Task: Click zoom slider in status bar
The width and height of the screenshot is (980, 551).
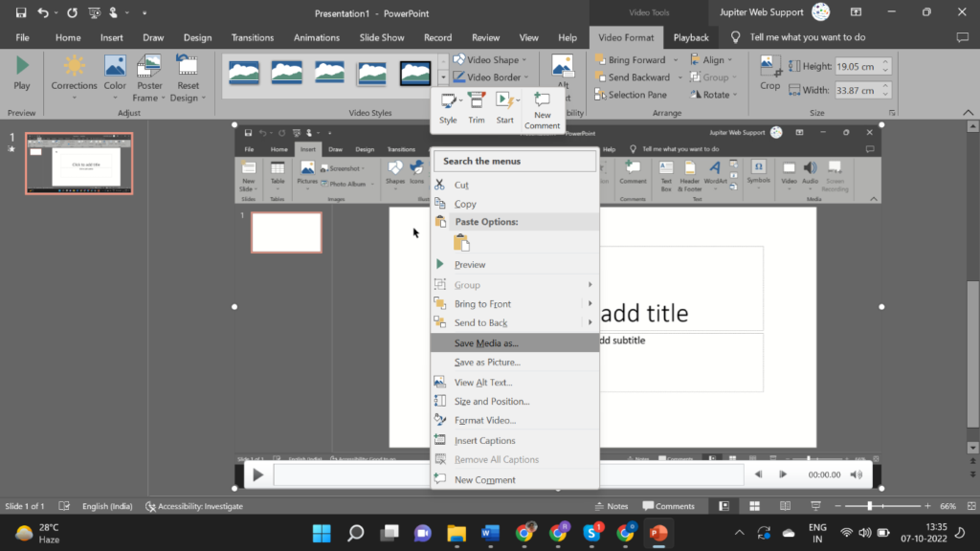Action: (882, 506)
